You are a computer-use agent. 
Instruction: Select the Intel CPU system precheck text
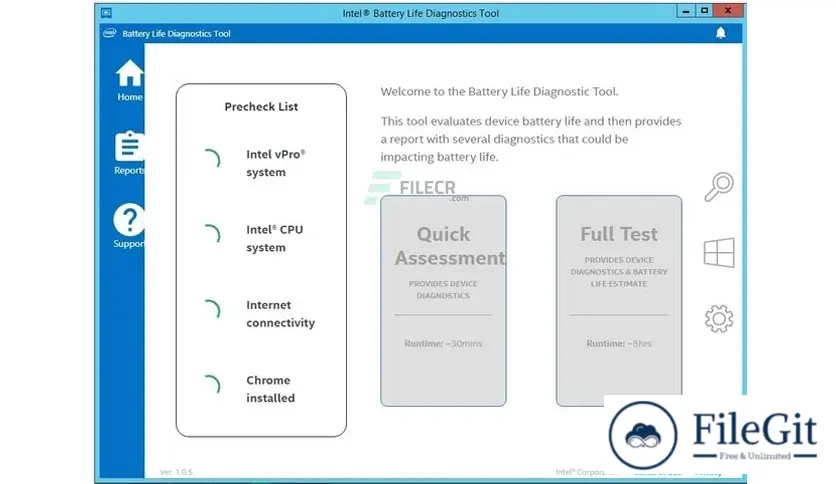click(275, 238)
